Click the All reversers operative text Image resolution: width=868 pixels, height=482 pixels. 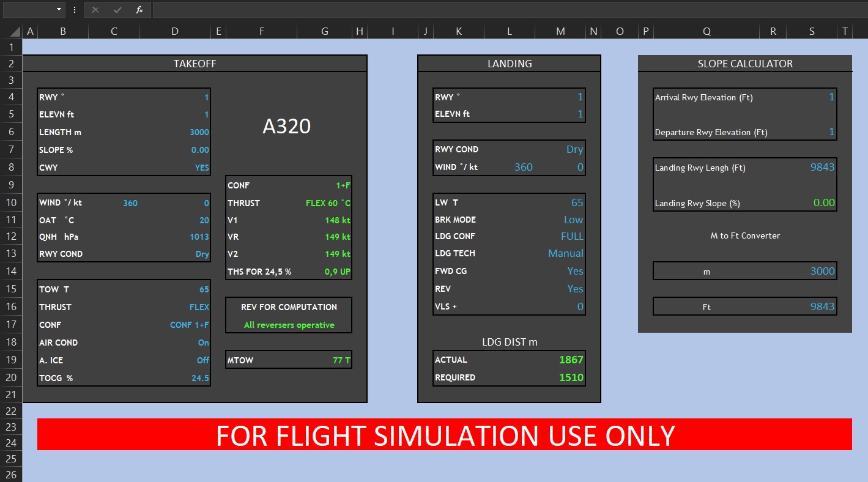(289, 325)
